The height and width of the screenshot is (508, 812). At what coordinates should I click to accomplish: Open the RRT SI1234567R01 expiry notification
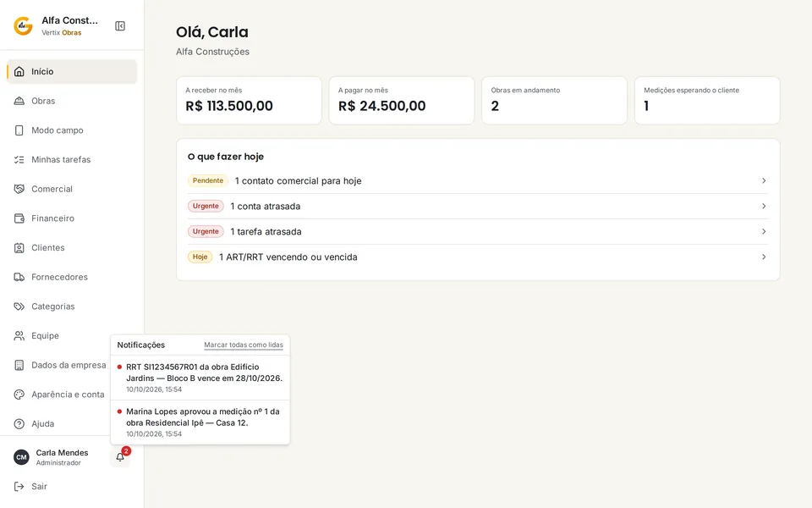tap(200, 378)
